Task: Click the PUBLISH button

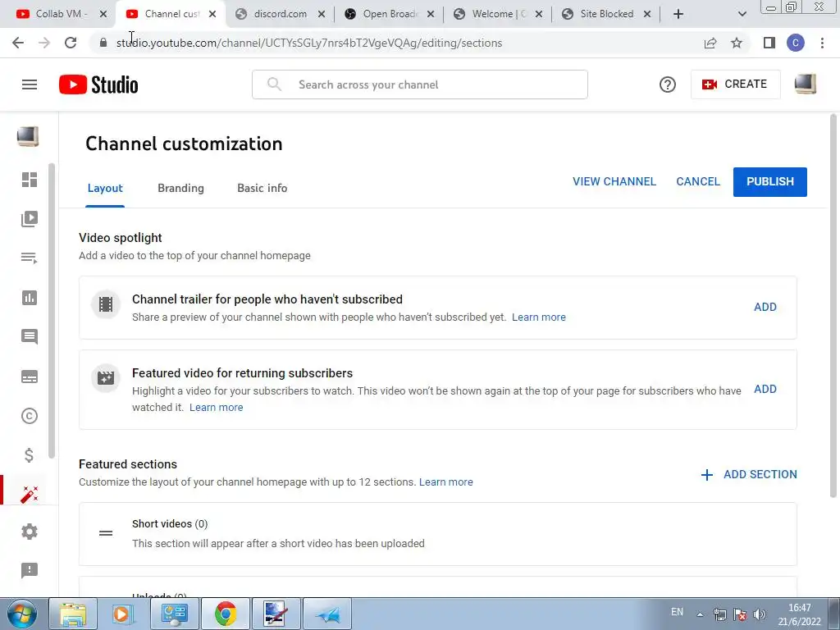Action: coord(769,181)
